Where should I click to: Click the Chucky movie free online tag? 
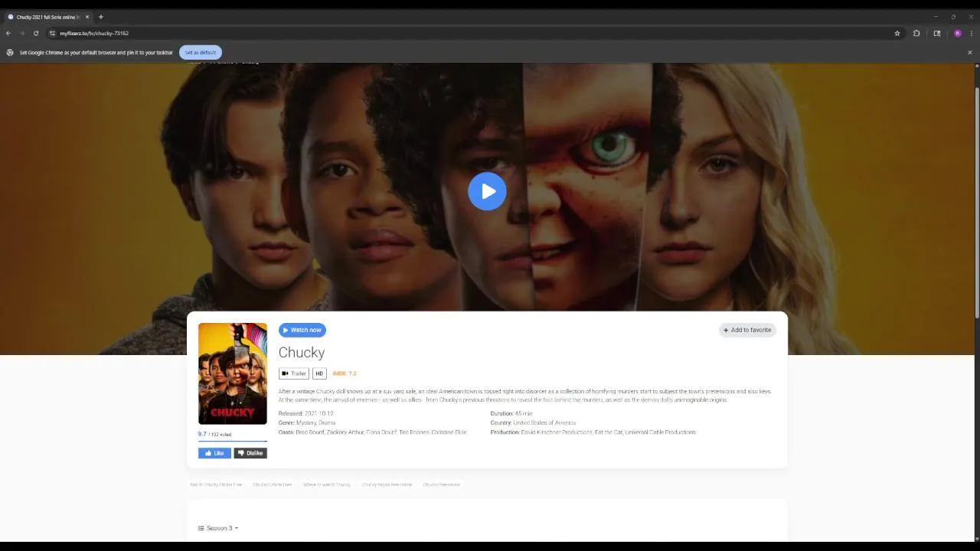click(x=387, y=484)
